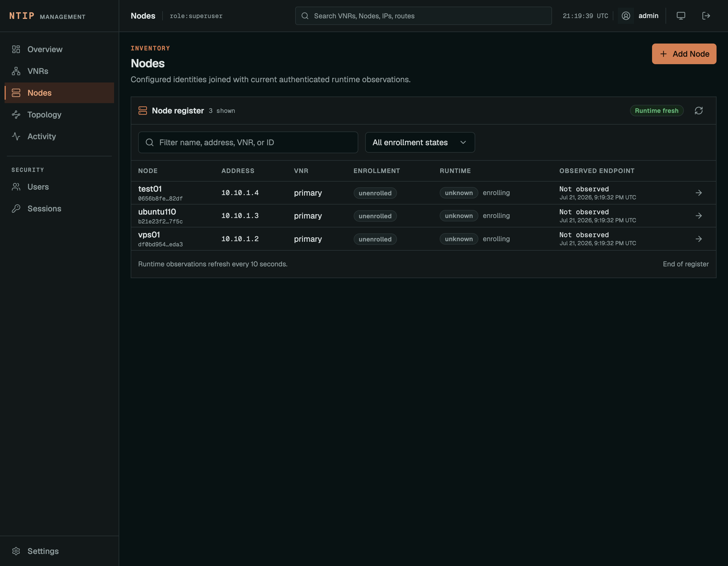Click the ENROLLMENT column header
The height and width of the screenshot is (566, 728).
click(x=376, y=170)
